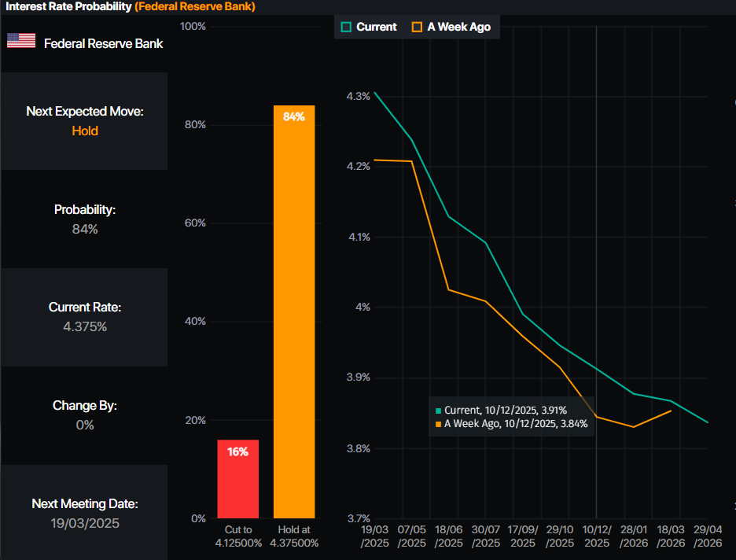
Task: Select the orange 84% hold bar
Action: pos(294,311)
